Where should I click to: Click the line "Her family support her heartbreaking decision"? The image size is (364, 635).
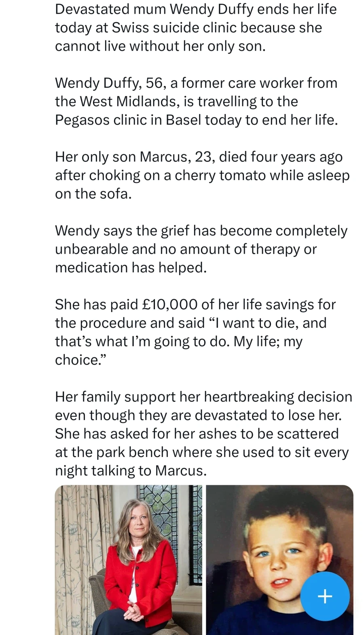(203, 397)
